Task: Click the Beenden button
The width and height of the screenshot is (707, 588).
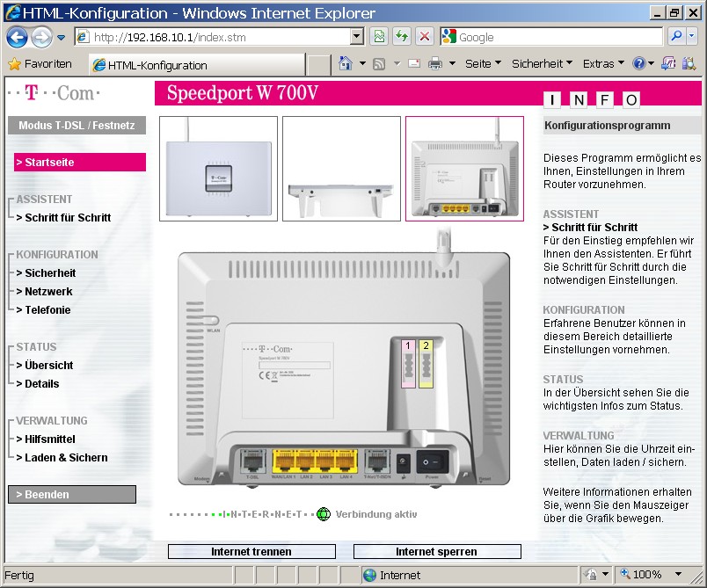Action: [72, 494]
